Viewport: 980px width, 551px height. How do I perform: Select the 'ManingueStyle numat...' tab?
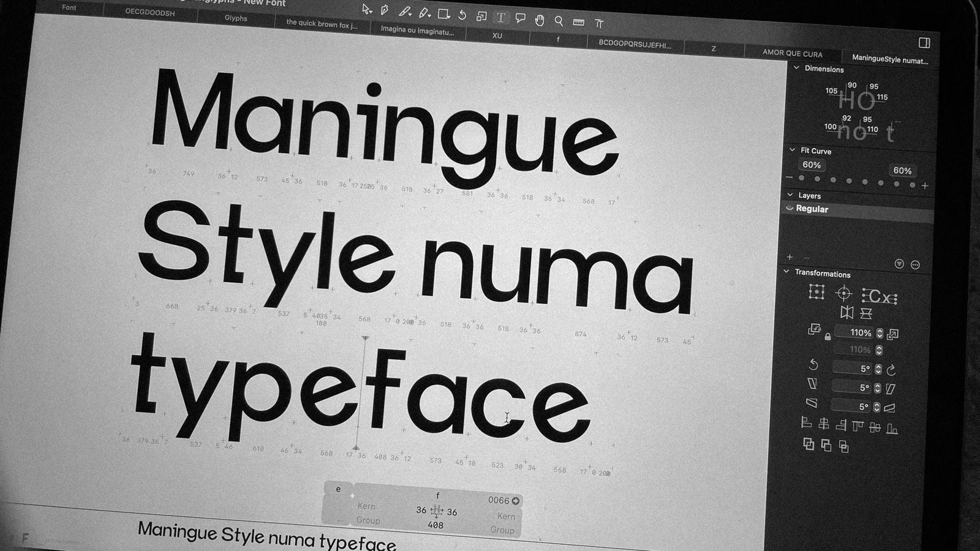890,59
